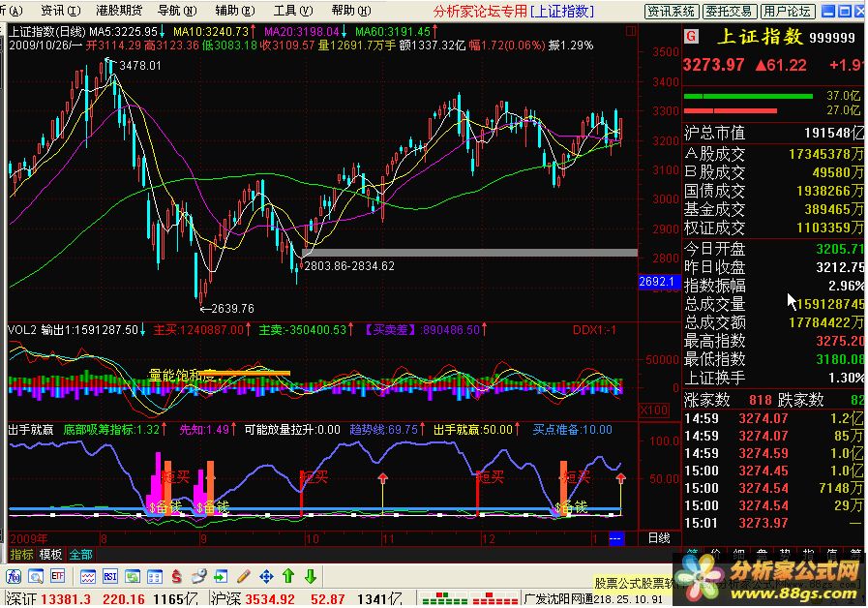Click the 上证换手 1.30% row
Screen dimensions: 868x608
[773, 378]
